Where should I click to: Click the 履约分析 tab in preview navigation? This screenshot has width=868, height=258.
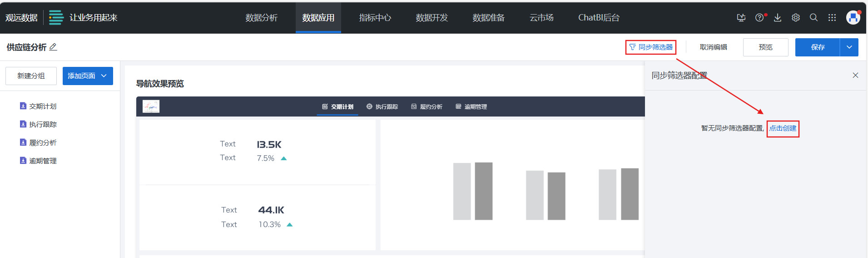[427, 106]
